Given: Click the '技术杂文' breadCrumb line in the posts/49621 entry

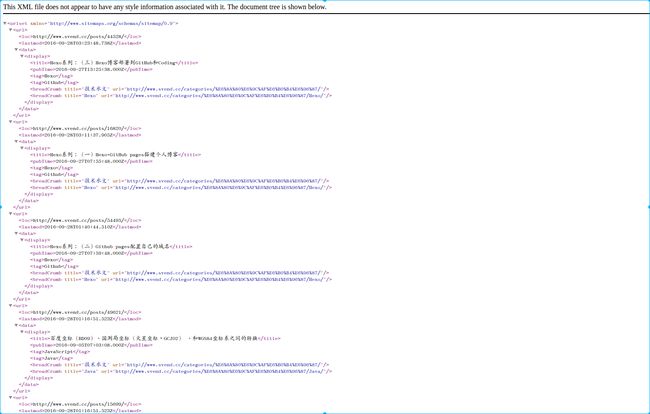Looking at the screenshot, I should 179,365.
